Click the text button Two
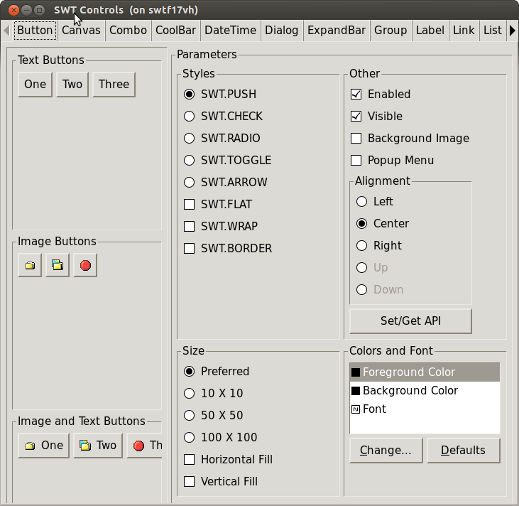The image size is (519, 506). [x=72, y=84]
